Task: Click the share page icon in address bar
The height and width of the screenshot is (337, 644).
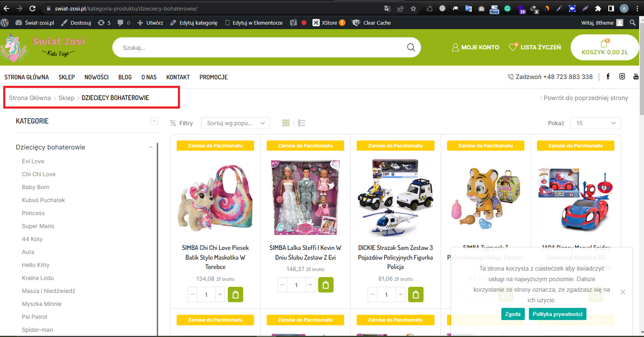Action: (400, 9)
